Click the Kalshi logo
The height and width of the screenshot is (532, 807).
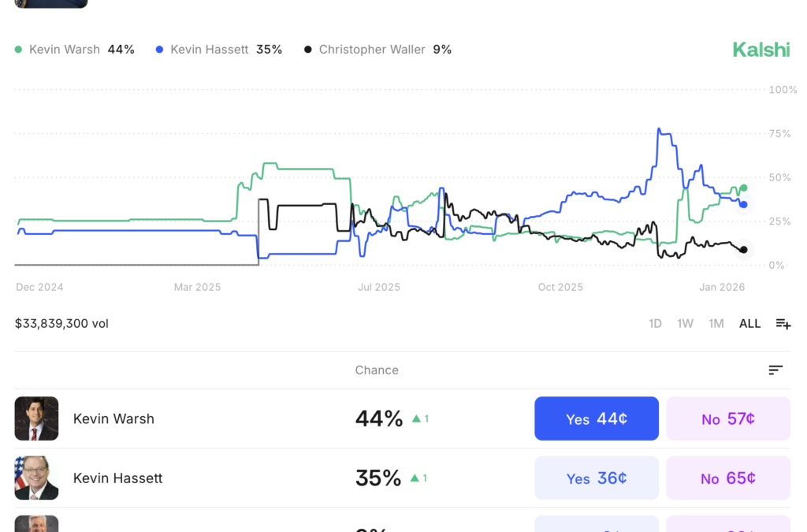761,50
